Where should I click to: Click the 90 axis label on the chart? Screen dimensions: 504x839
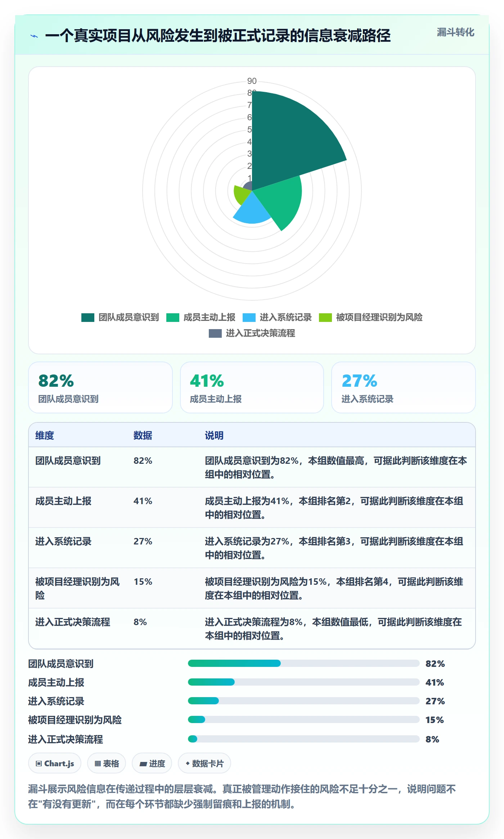(x=252, y=81)
